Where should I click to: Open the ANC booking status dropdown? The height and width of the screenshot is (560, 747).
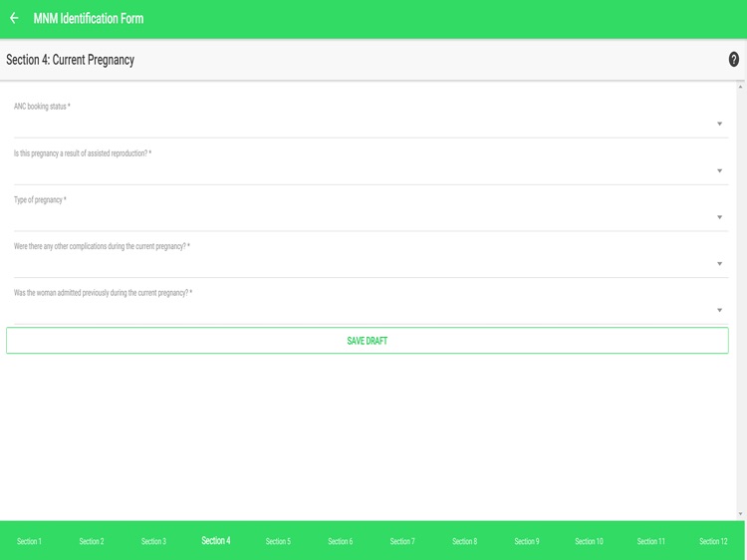pos(372,124)
